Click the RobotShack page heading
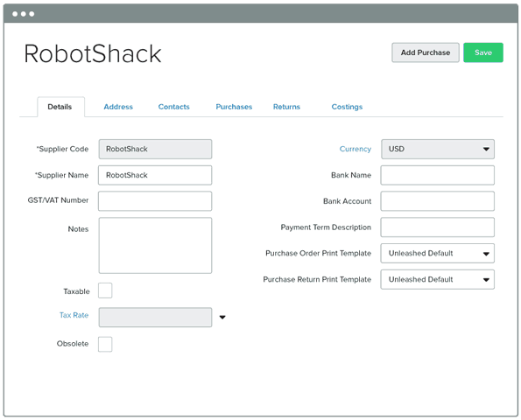This screenshot has height=420, width=521. tap(93, 53)
